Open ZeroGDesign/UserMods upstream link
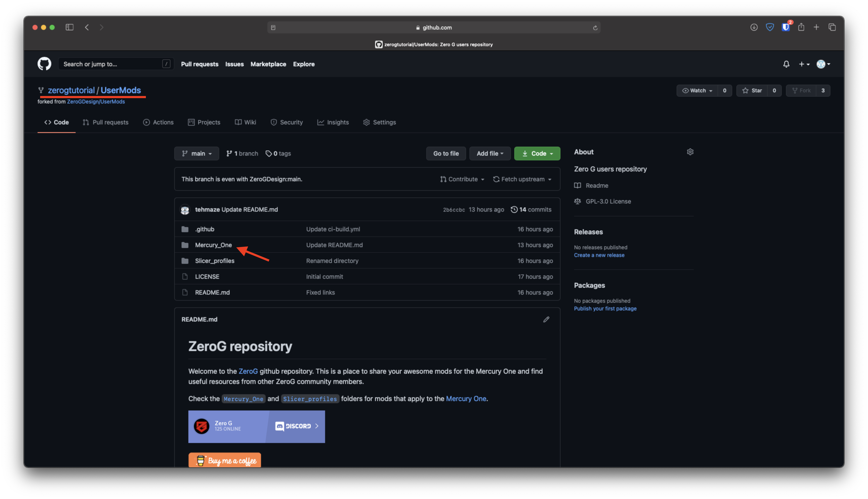Image resolution: width=868 pixels, height=499 pixels. pos(96,101)
